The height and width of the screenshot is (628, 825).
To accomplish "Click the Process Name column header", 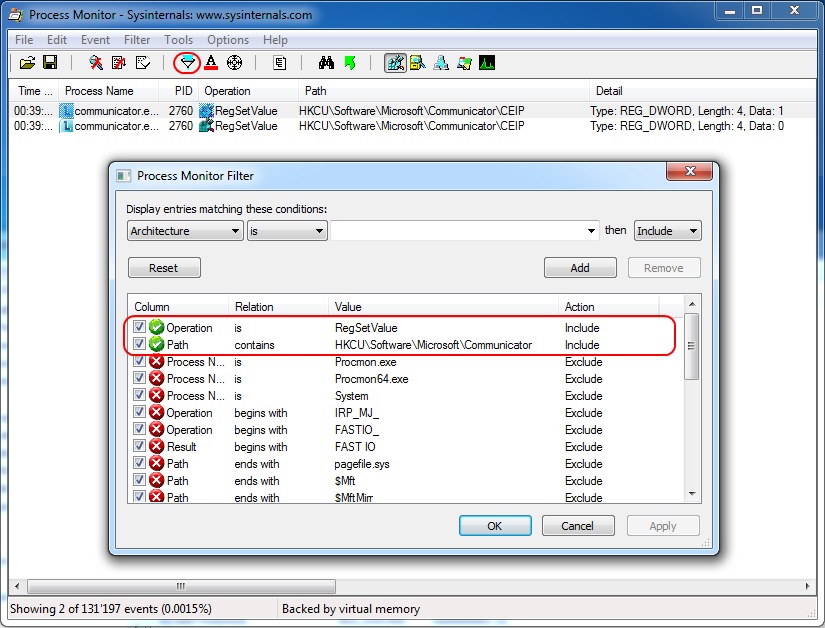I will (x=108, y=91).
